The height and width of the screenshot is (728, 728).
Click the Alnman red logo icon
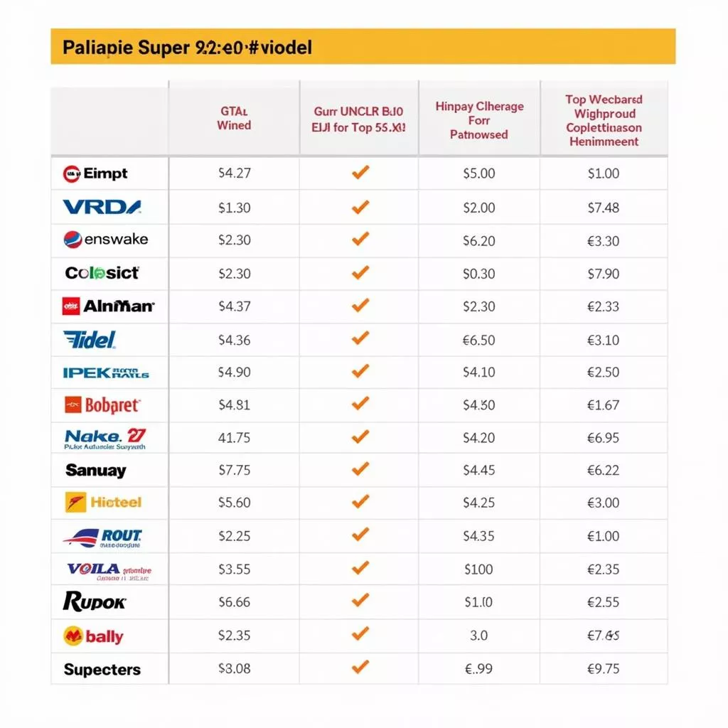[x=72, y=306]
